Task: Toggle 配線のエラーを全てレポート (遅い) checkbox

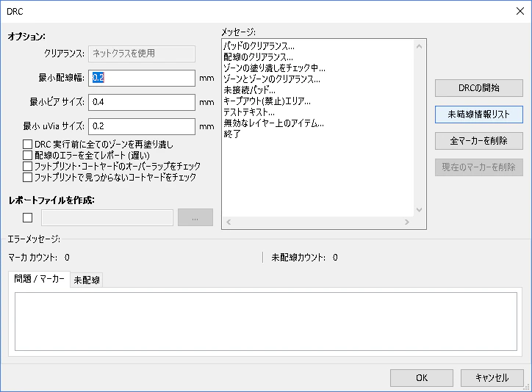Action: (27, 156)
